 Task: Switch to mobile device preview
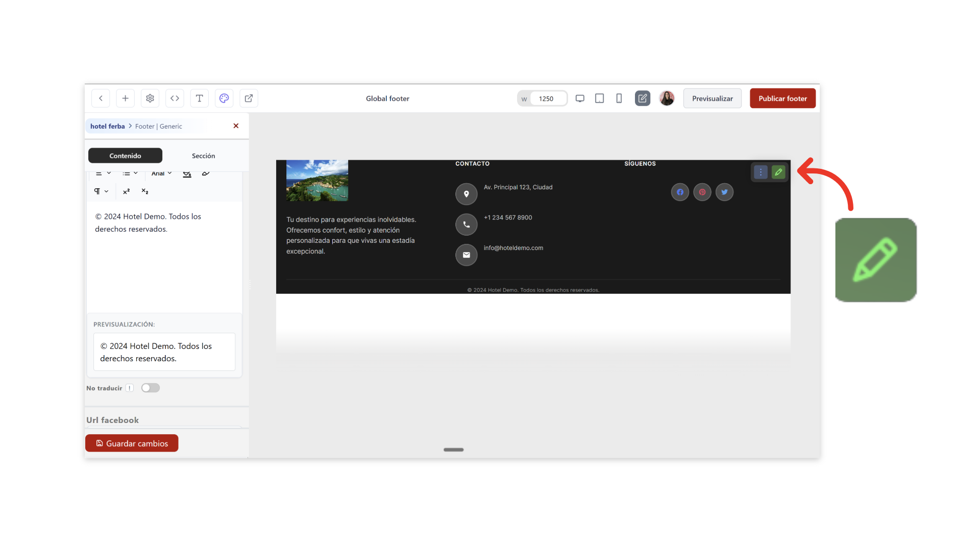pyautogui.click(x=619, y=98)
